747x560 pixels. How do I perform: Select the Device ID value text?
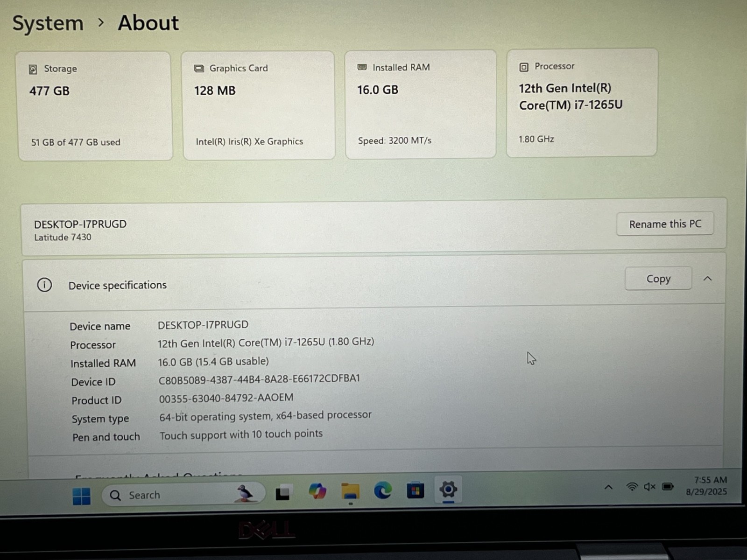(x=259, y=379)
